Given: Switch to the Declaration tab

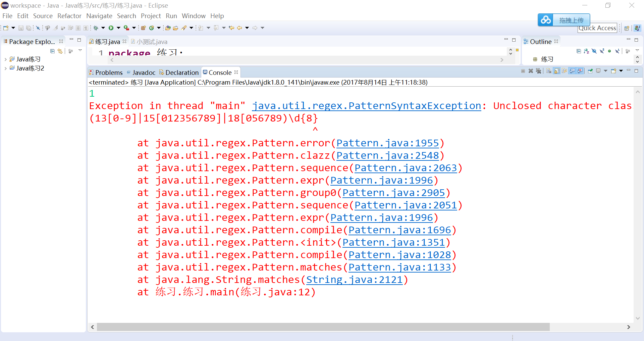Looking at the screenshot, I should pyautogui.click(x=179, y=72).
